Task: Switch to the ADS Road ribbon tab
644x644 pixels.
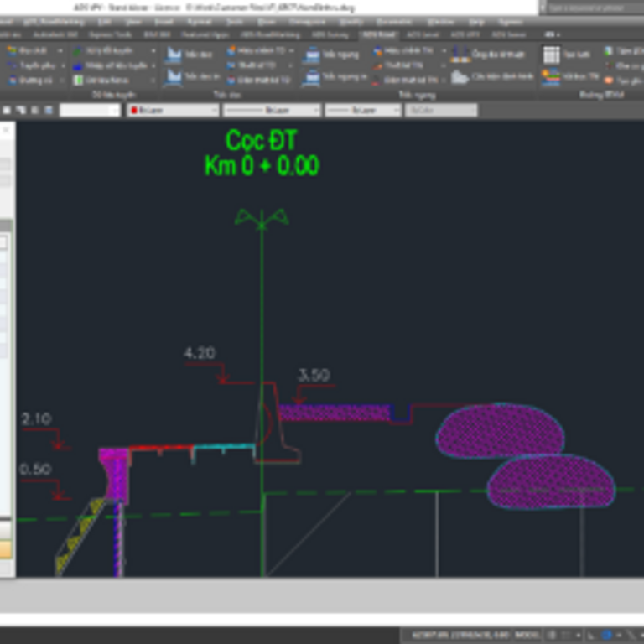Action: coord(379,35)
